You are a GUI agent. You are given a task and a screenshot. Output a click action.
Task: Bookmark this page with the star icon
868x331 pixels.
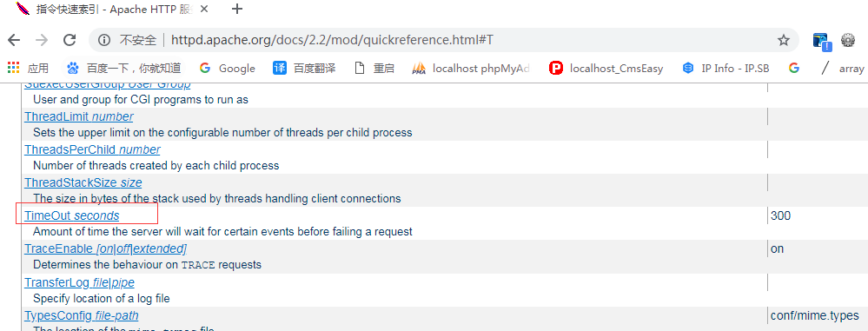click(x=784, y=41)
